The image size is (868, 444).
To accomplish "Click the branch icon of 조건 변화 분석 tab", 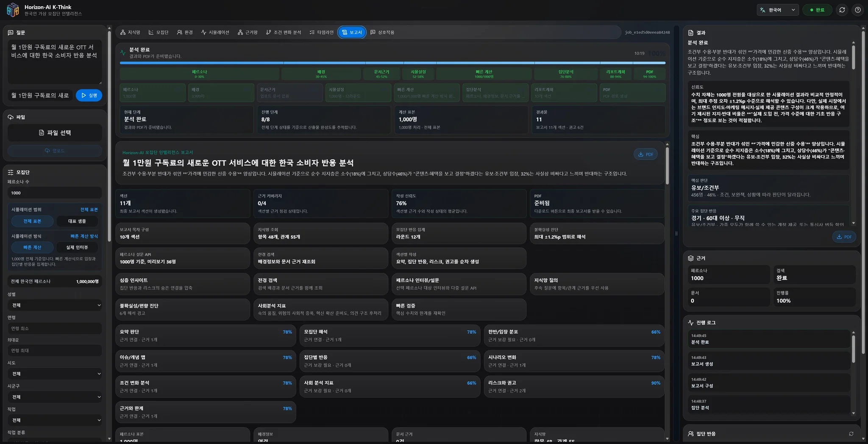I will tap(268, 32).
